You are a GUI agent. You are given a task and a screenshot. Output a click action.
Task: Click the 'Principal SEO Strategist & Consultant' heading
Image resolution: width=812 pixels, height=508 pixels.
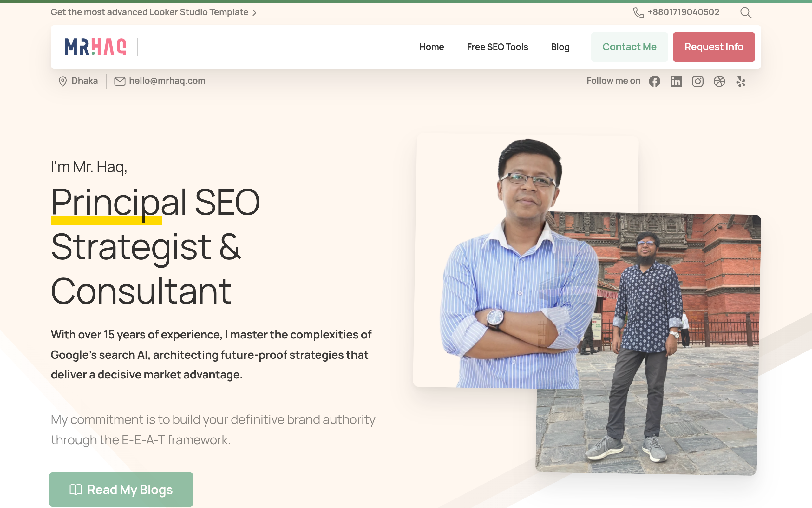tap(155, 246)
